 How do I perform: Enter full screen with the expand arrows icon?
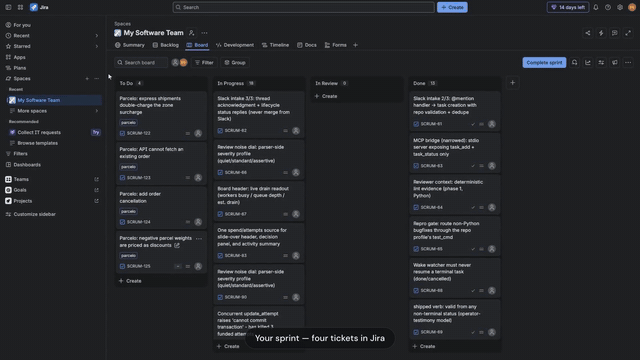click(x=628, y=33)
